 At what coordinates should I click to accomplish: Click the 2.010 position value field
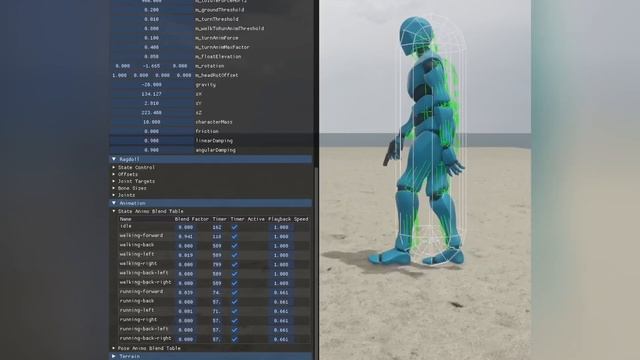(151, 104)
